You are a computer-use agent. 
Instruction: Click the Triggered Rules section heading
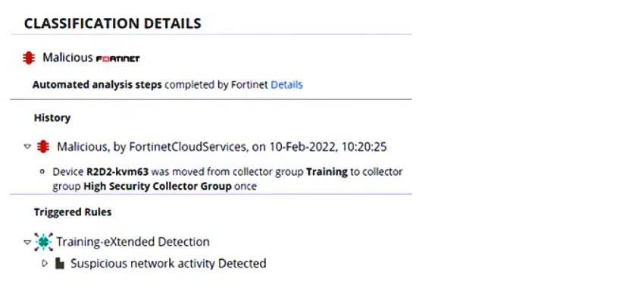coord(73,212)
